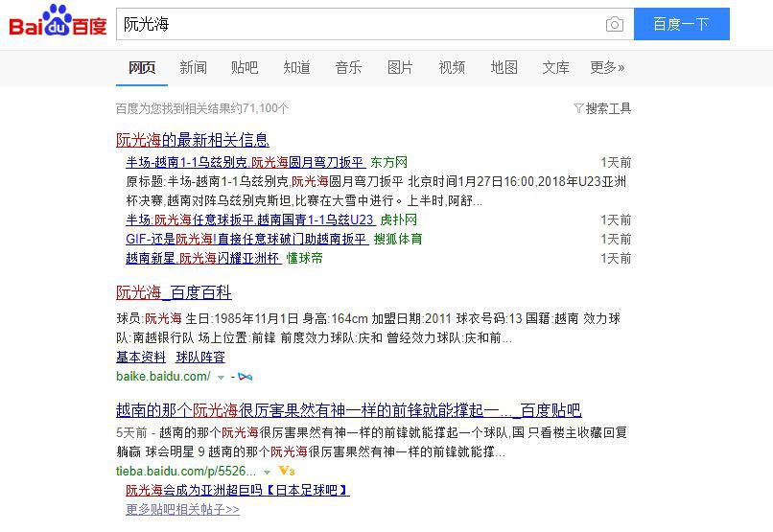Click source label 懂球帝
Screen dimensions: 773x532
tap(305, 258)
